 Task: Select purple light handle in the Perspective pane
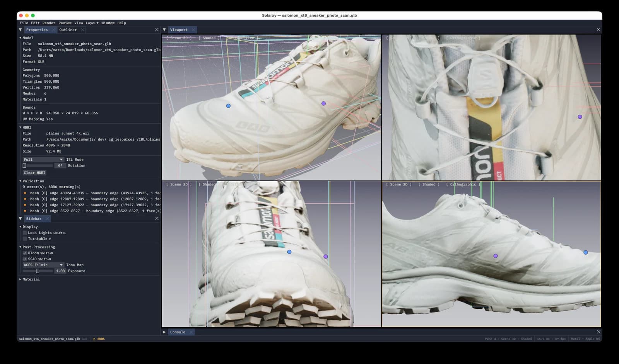(323, 104)
